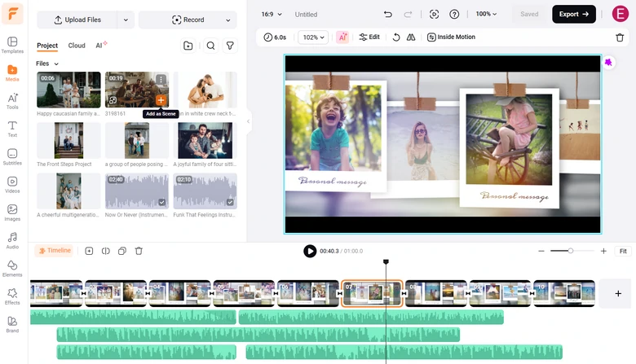Set scene duration via 6.0s button

pyautogui.click(x=275, y=37)
